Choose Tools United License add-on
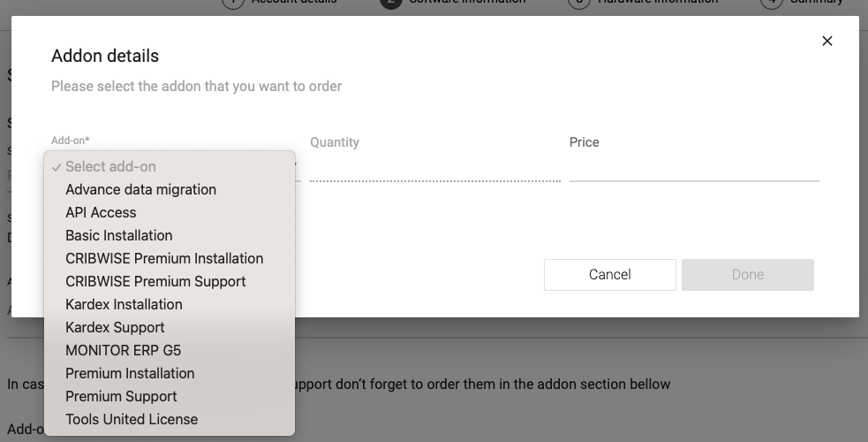 click(x=132, y=419)
